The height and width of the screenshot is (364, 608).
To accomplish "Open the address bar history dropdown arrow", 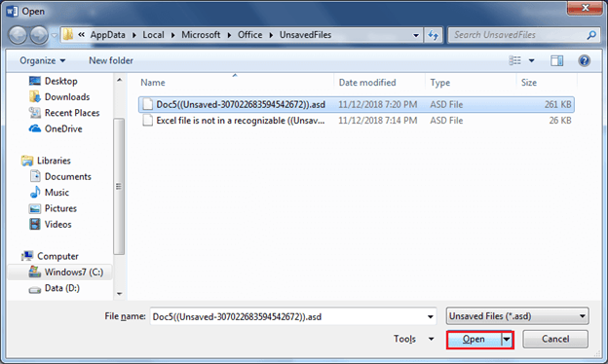I will (416, 35).
